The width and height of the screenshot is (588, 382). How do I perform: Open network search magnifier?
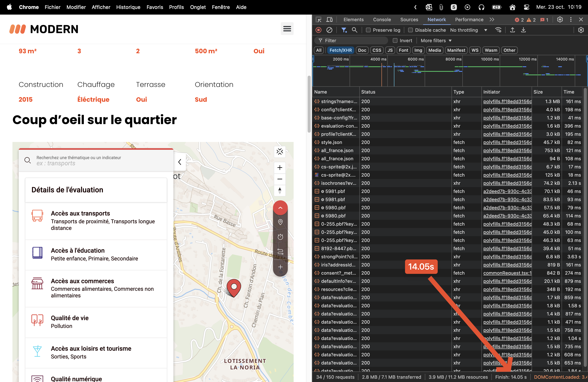pyautogui.click(x=354, y=30)
